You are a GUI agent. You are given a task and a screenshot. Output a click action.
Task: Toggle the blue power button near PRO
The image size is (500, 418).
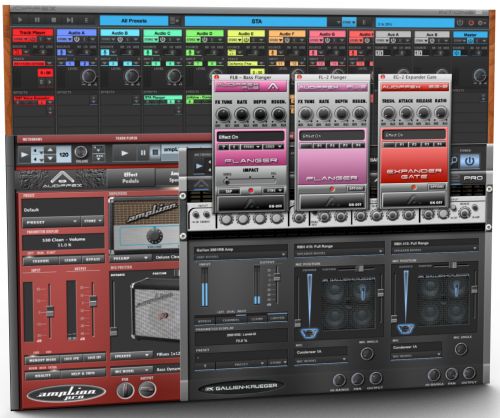[x=470, y=161]
